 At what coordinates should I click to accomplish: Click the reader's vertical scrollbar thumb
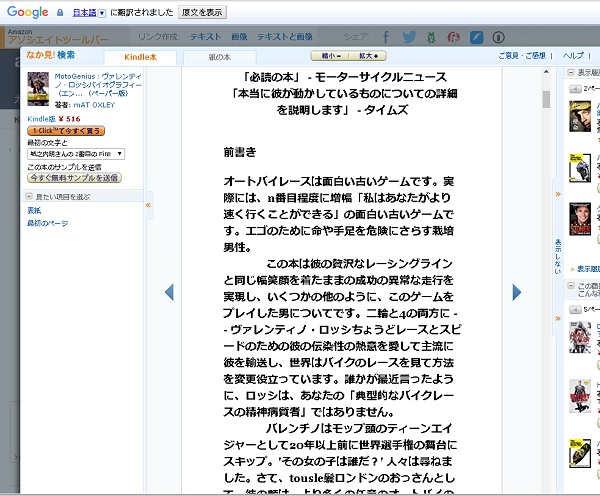(x=546, y=99)
